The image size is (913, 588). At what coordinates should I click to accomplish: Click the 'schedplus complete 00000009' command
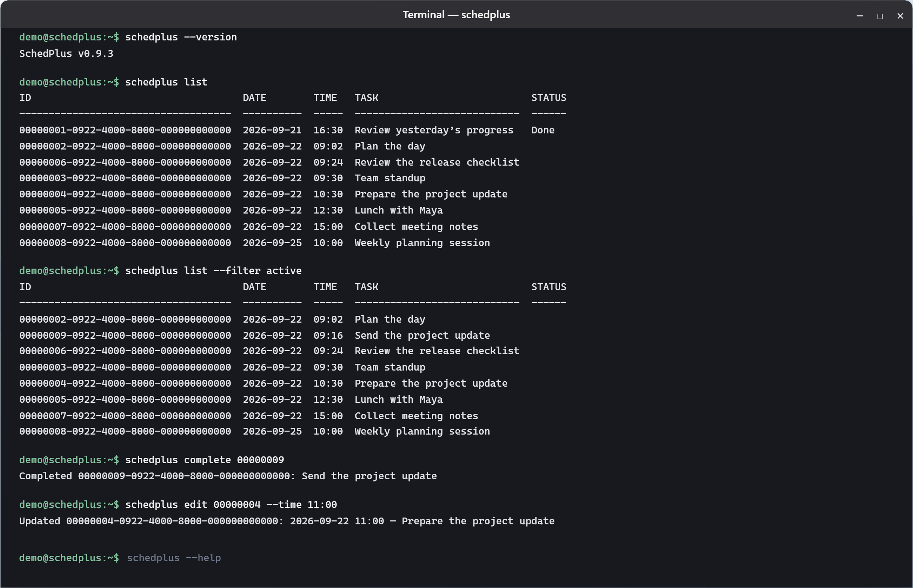[x=205, y=460]
